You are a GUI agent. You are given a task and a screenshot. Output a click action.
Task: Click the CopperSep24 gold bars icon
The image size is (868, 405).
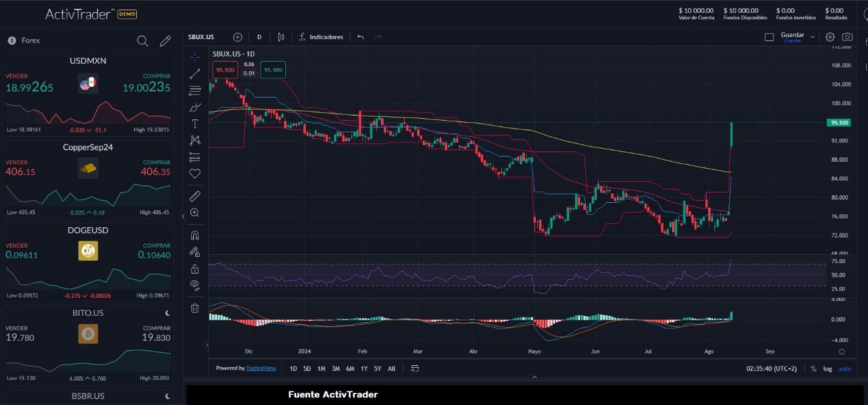click(x=88, y=168)
